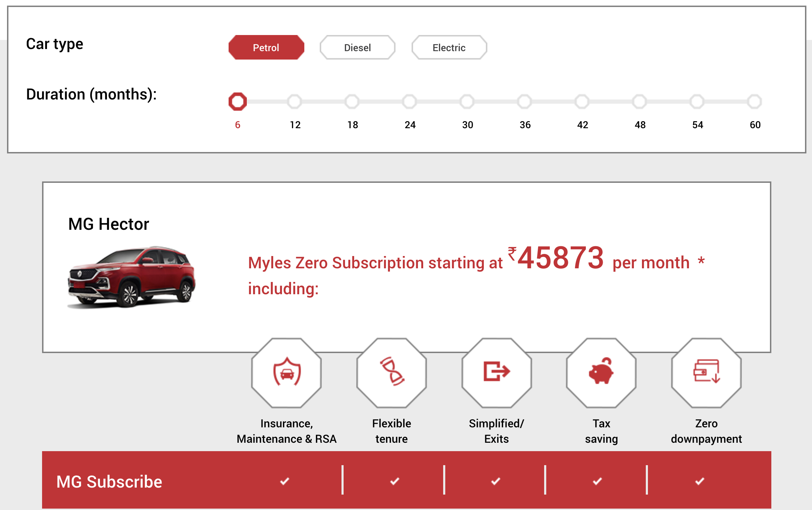Click the Flexible tenure hourglass icon

392,373
